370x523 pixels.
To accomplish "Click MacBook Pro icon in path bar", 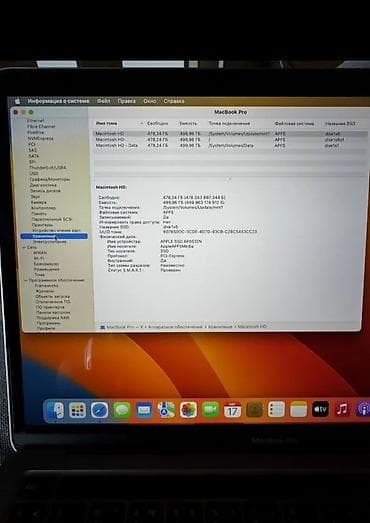I will tap(103, 327).
